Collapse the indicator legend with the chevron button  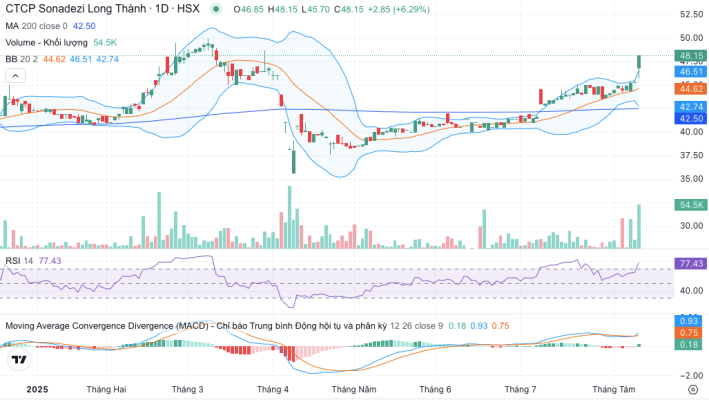point(15,75)
